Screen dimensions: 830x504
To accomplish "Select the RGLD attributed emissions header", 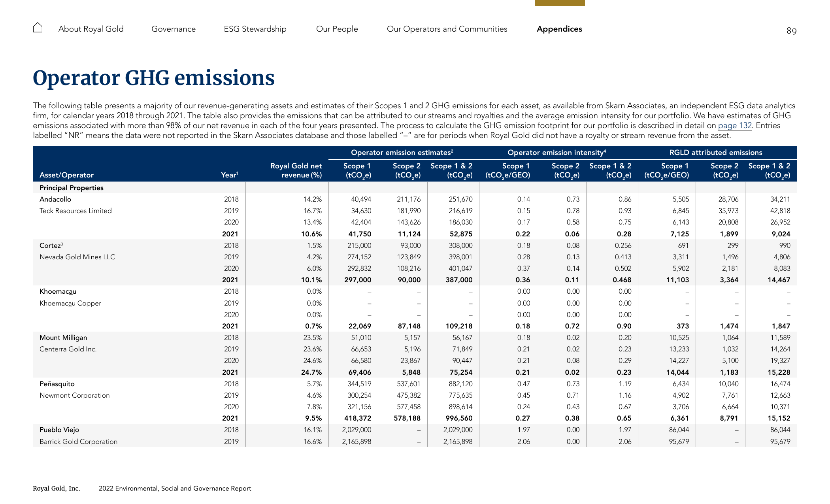I will 716,153.
